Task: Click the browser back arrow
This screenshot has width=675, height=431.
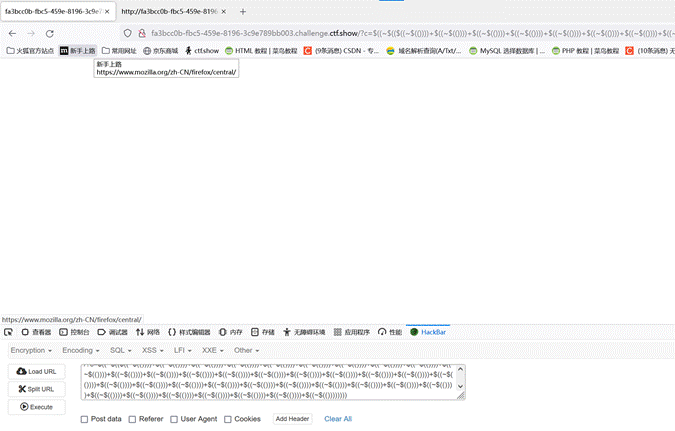Action: [x=12, y=33]
